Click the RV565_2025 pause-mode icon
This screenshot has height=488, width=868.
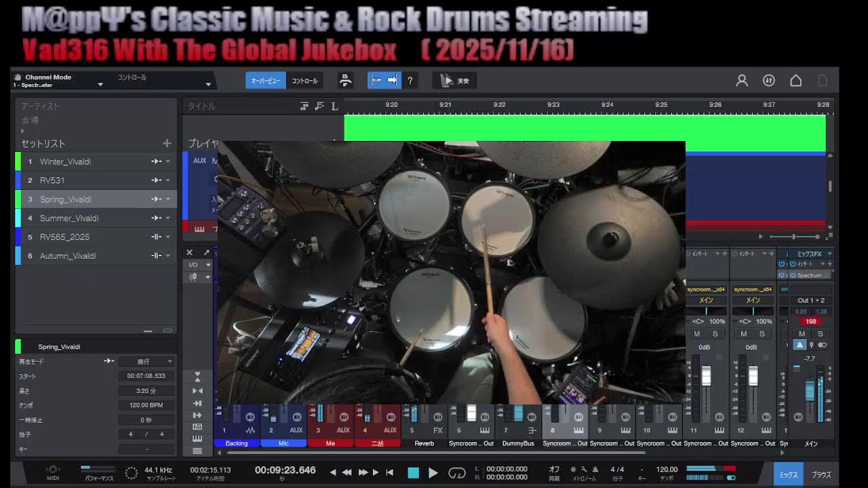(156, 237)
